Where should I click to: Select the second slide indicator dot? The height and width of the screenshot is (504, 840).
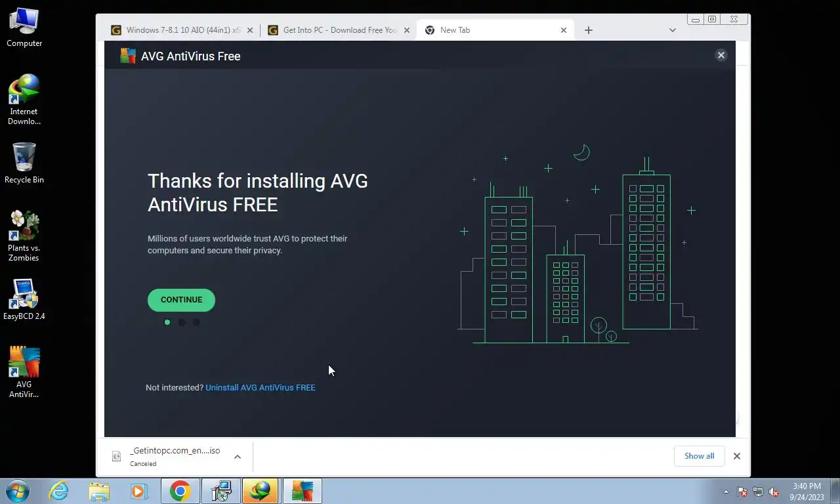click(182, 322)
